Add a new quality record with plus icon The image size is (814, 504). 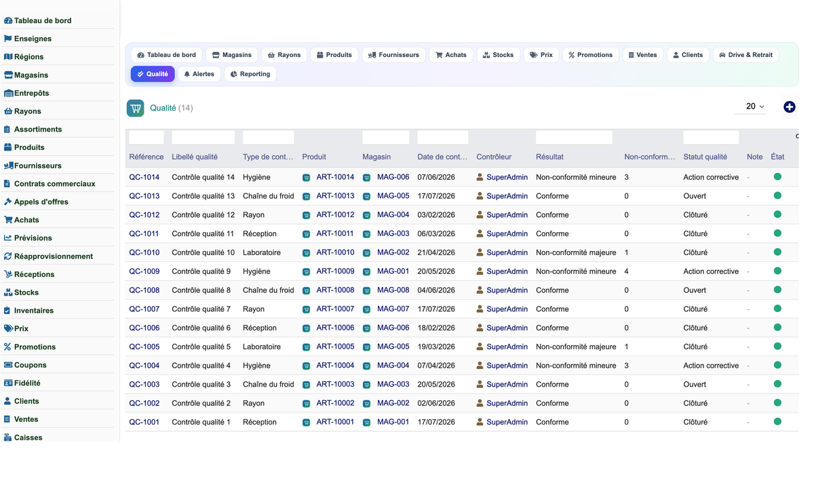[790, 107]
